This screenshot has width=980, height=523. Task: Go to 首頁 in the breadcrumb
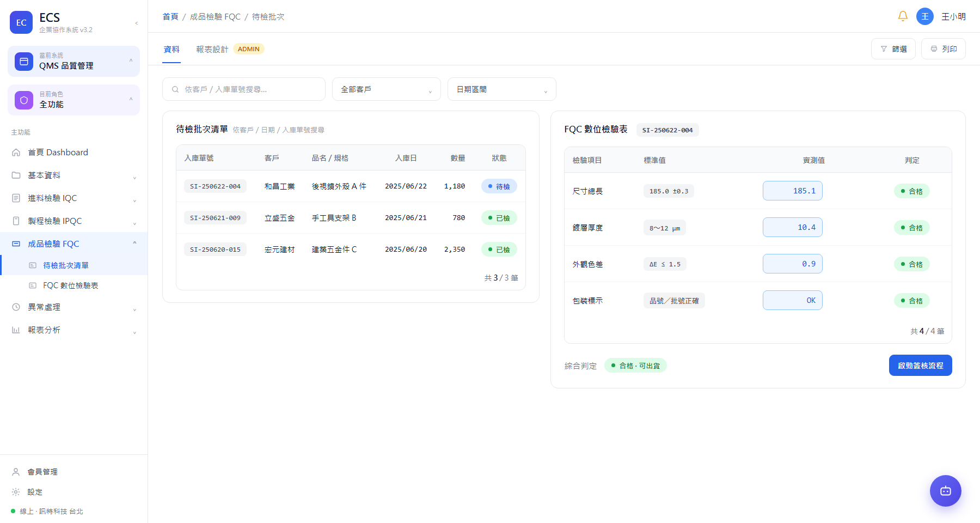[x=170, y=17]
